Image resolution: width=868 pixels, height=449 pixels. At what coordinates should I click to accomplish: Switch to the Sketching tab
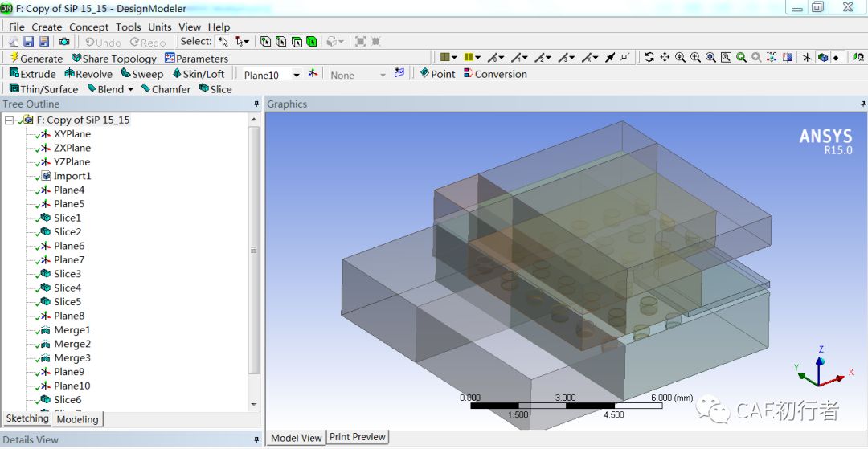point(27,418)
